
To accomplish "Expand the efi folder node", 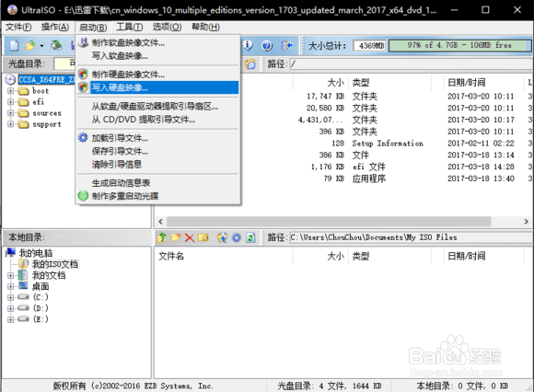I will click(x=10, y=102).
